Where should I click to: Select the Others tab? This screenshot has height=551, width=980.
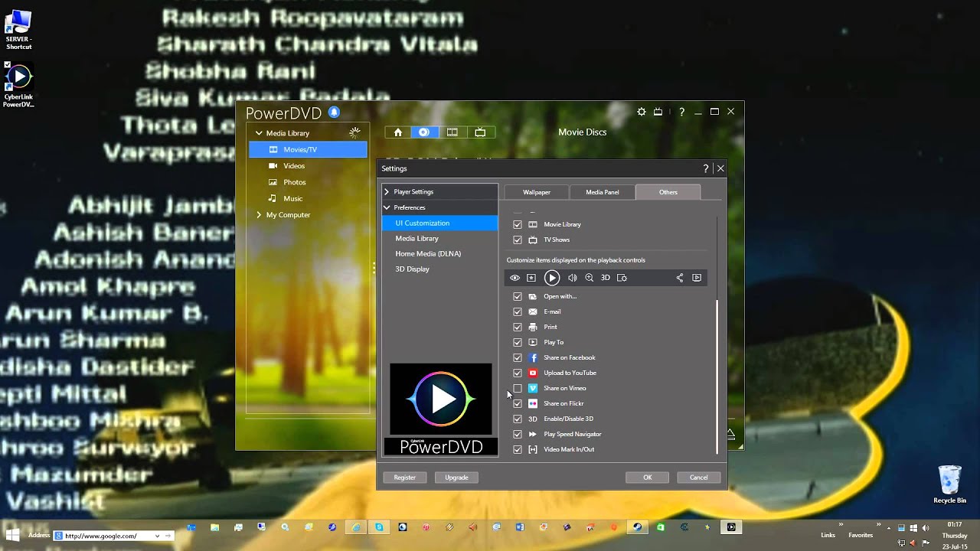point(668,192)
